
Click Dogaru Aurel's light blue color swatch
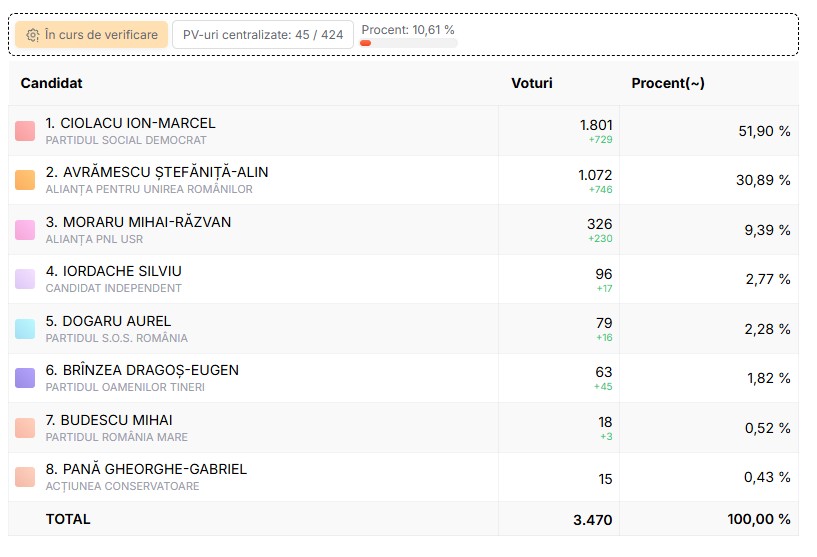tap(25, 329)
